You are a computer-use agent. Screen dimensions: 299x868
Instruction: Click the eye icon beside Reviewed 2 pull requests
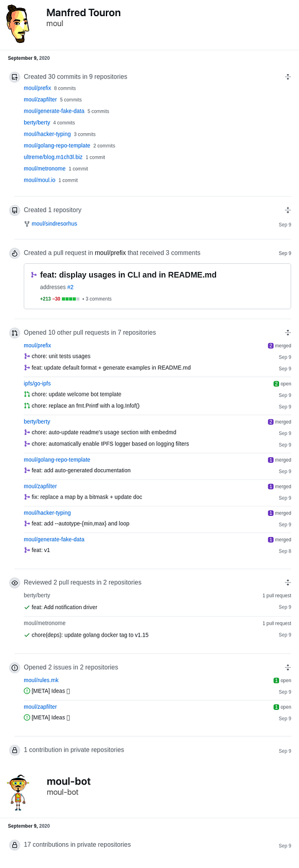point(14,583)
